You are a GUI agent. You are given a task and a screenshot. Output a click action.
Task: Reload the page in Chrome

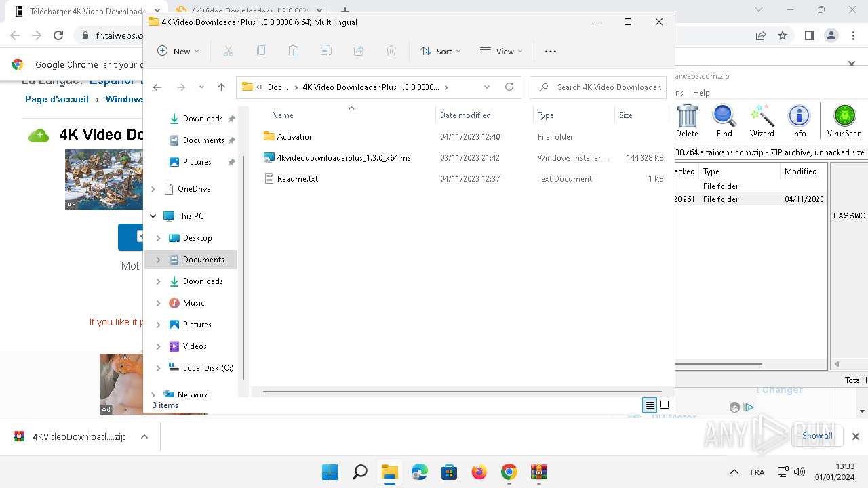pyautogui.click(x=58, y=35)
